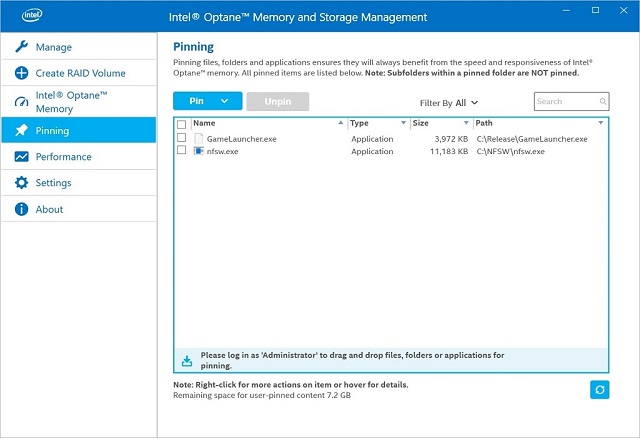Image resolution: width=640 pixels, height=438 pixels.
Task: Close the Optane Memory window
Action: coord(624,10)
